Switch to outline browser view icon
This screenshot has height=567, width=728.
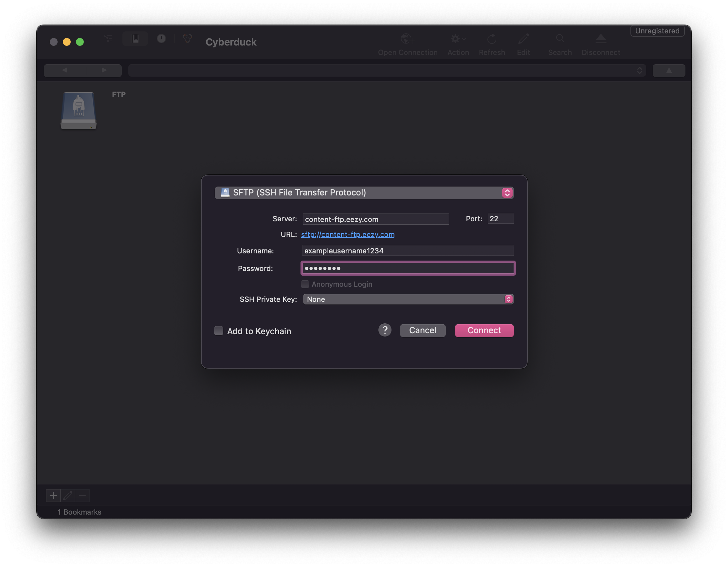click(108, 39)
